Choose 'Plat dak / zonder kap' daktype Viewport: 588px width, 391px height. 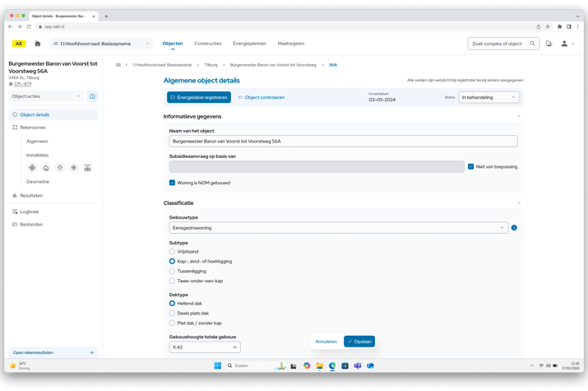click(172, 323)
